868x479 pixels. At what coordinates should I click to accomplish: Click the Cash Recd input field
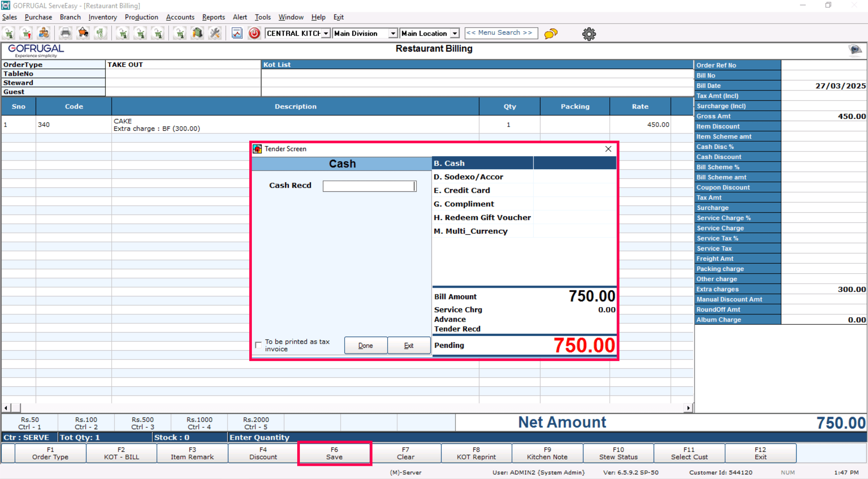(x=369, y=186)
